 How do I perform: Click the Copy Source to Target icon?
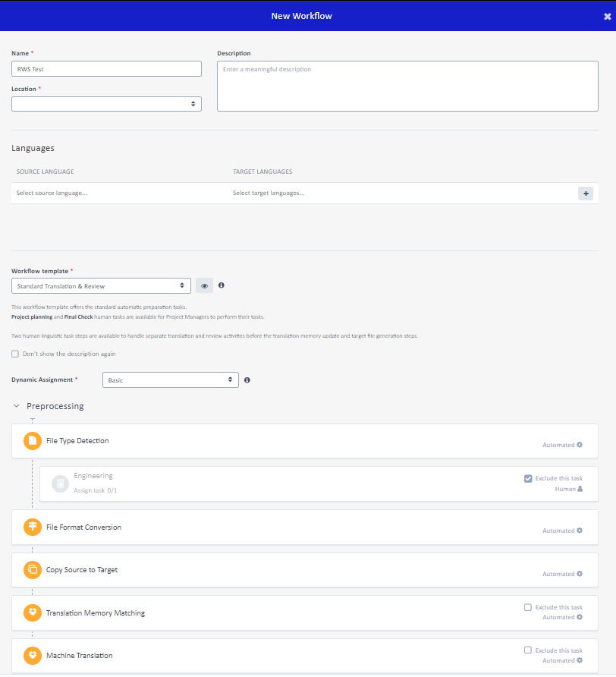tap(32, 570)
